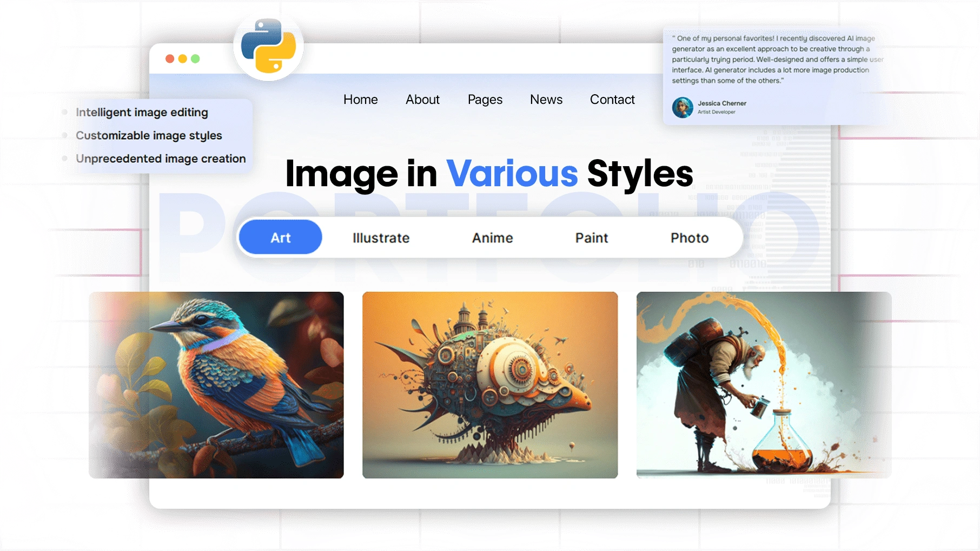Switch to the Anime style option
This screenshot has height=551, width=980.
[x=492, y=237]
